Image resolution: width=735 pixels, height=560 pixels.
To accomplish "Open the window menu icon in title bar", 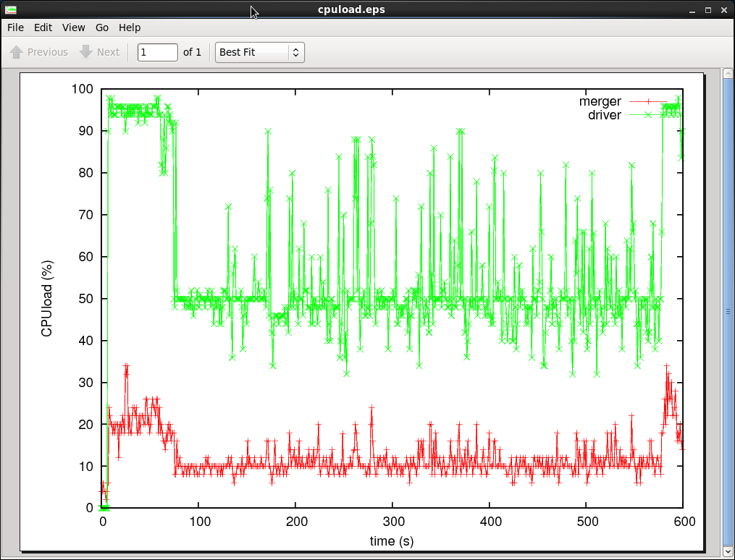I will (11, 9).
